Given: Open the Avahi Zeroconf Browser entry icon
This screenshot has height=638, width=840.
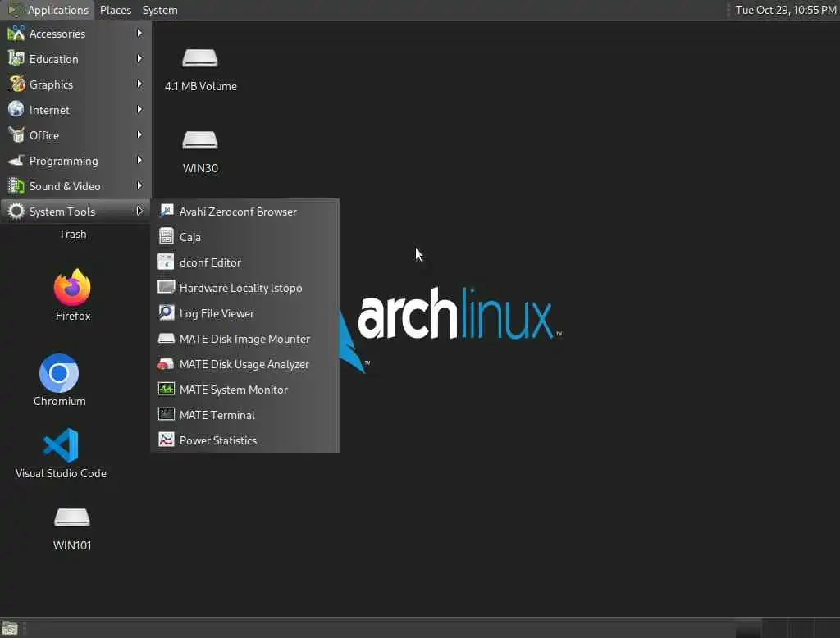Looking at the screenshot, I should [166, 211].
